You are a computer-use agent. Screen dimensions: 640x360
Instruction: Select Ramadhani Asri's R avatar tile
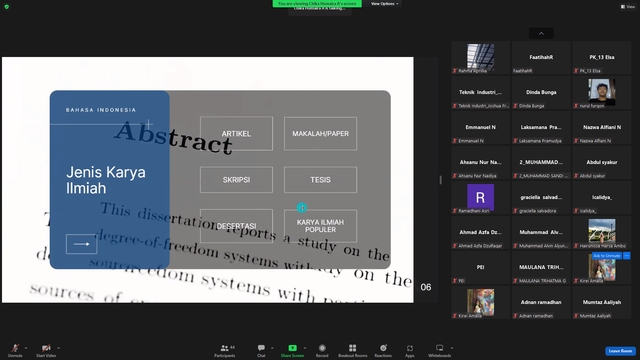480,197
